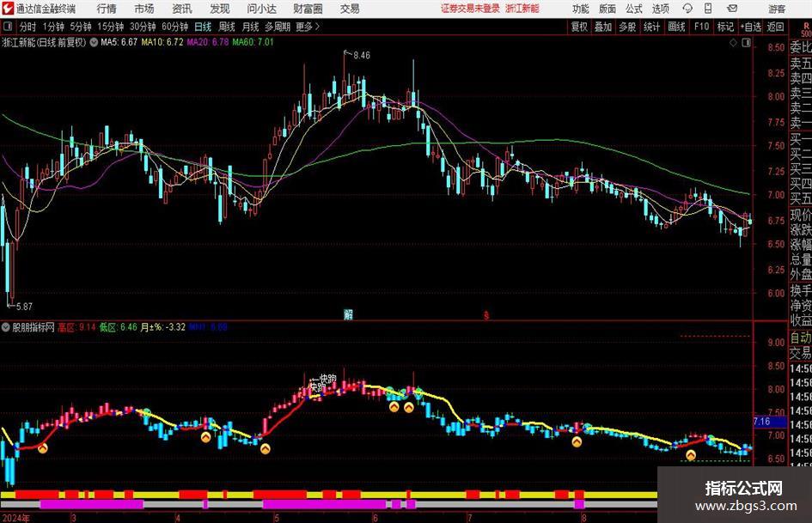
Task: Switch to 15分钟 period
Action: [110, 27]
